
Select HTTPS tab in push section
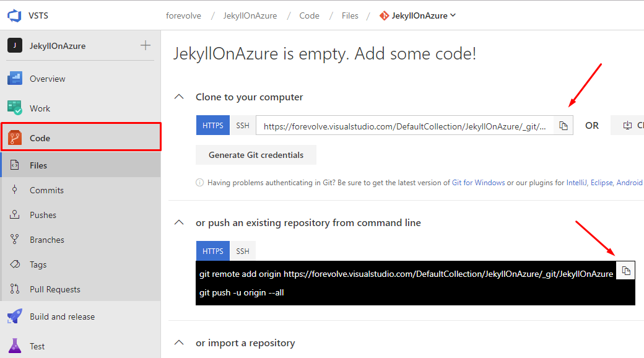(213, 251)
